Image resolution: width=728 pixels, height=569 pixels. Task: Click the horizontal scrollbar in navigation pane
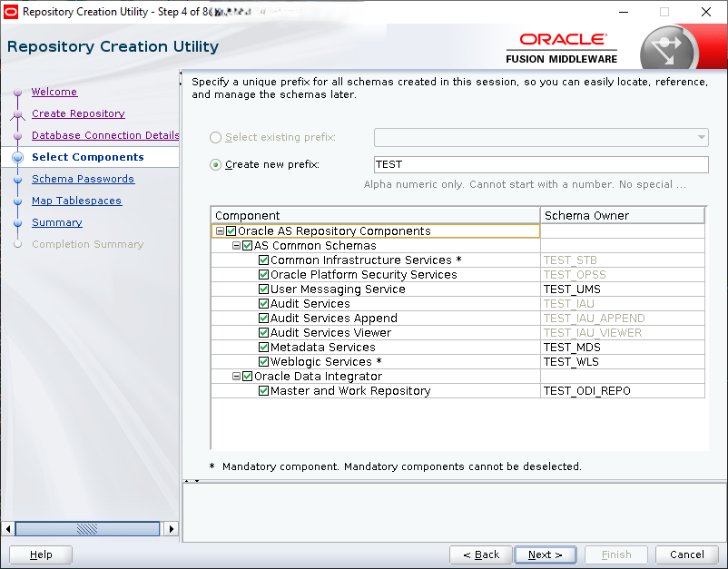click(x=86, y=528)
